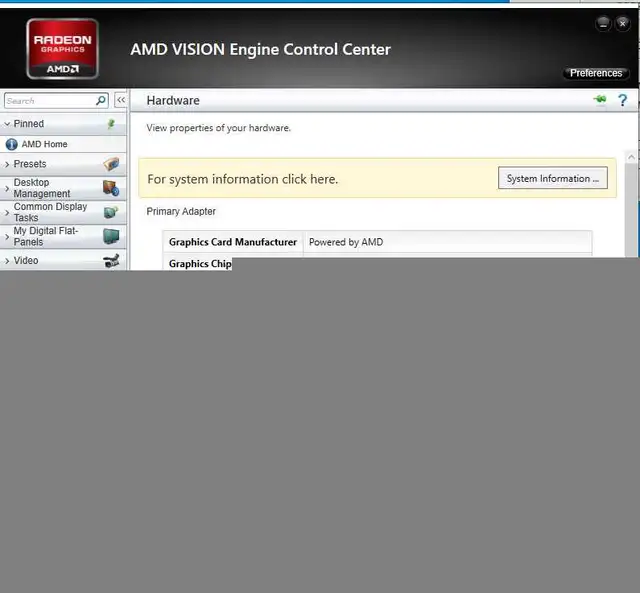Viewport: 640px width, 593px height.
Task: Click the Radeon Graphics AMD logo
Action: pos(62,49)
